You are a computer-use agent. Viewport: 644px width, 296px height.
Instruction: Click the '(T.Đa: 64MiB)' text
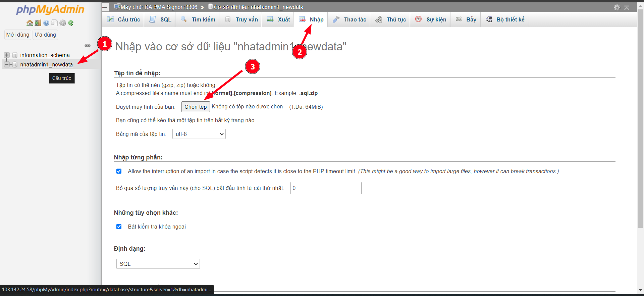(306, 107)
